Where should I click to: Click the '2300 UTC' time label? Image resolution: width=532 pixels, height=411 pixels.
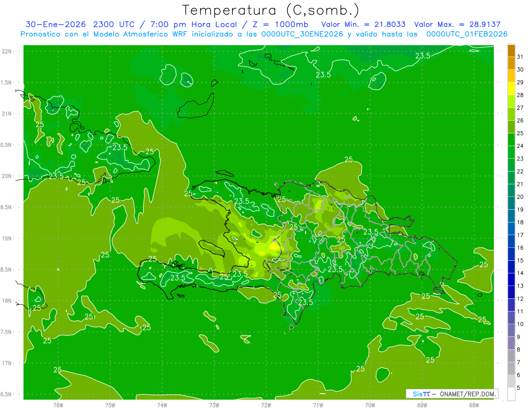pyautogui.click(x=113, y=24)
